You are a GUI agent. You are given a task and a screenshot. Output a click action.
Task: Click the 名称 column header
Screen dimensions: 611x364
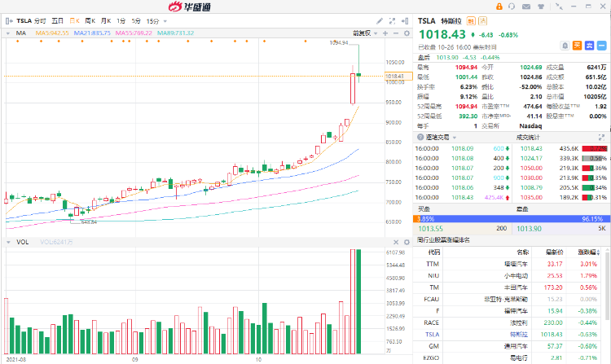click(x=522, y=252)
